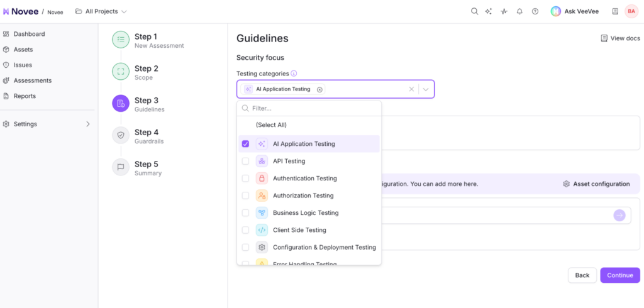Open the notifications bell icon
The width and height of the screenshot is (644, 308).
pos(519,11)
